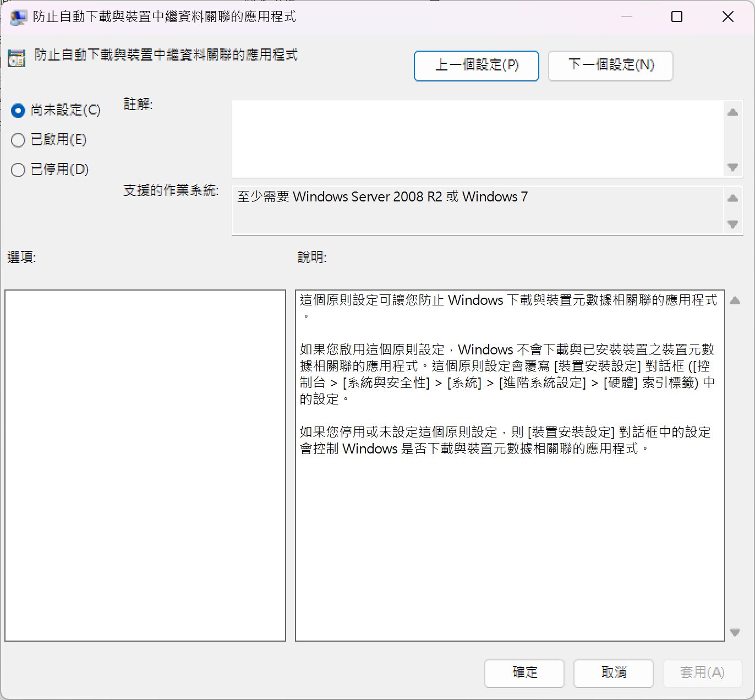
Task: Click the 說明 label
Action: point(312,257)
